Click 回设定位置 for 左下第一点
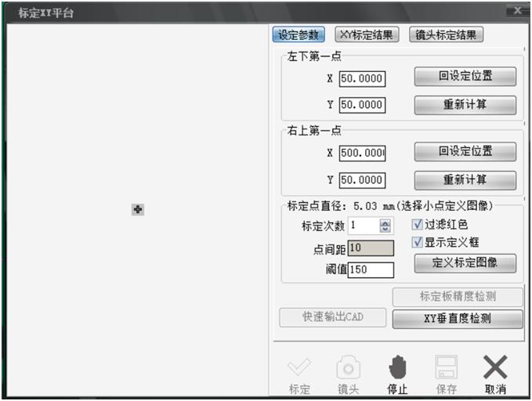This screenshot has height=401, width=532. 465,76
